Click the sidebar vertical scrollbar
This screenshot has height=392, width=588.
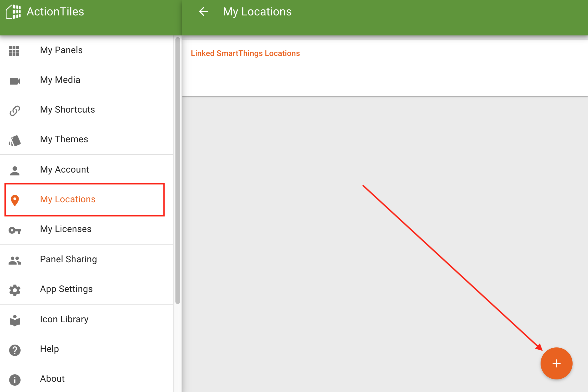(x=177, y=170)
